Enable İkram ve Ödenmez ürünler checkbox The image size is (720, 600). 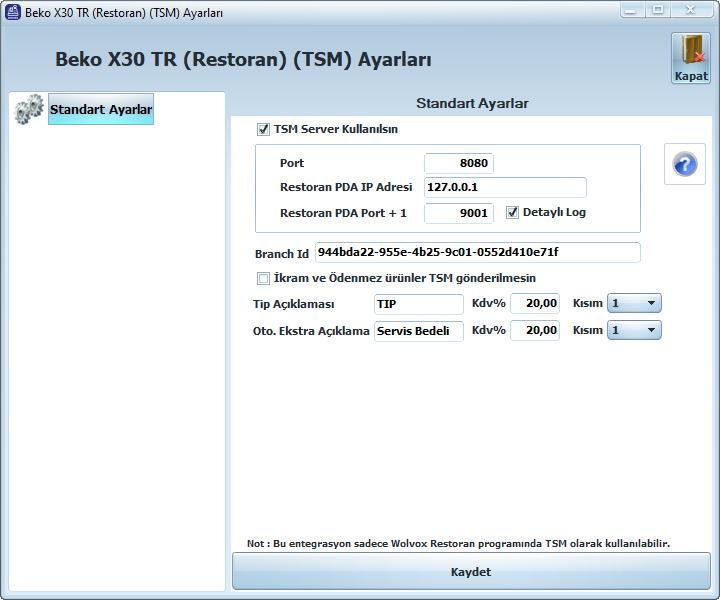[x=264, y=278]
